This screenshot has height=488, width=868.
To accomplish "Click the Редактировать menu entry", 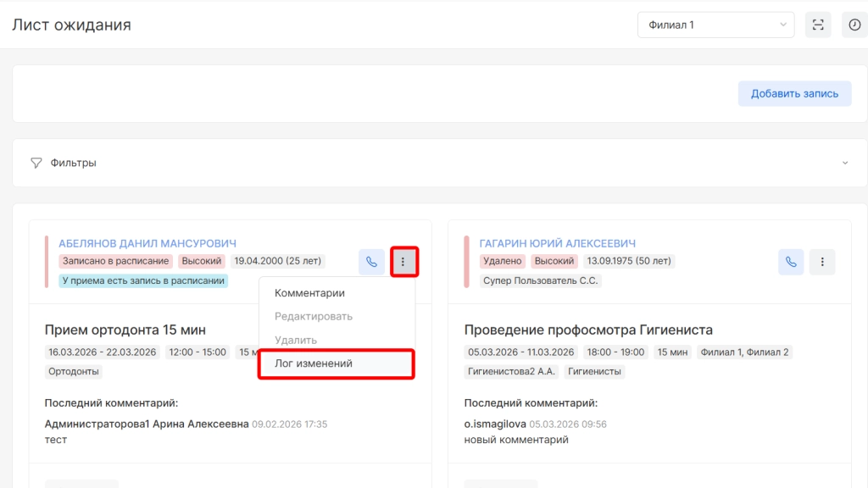I will tap(314, 316).
